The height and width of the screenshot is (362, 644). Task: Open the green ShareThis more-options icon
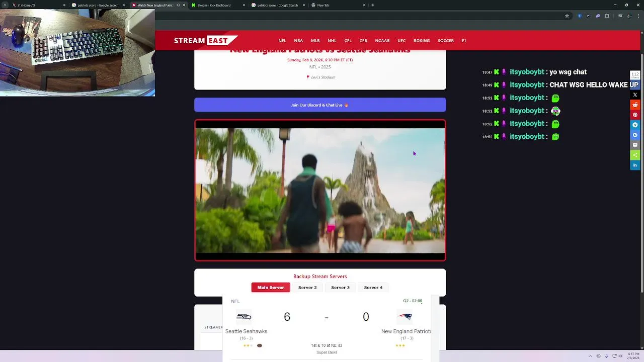635,155
